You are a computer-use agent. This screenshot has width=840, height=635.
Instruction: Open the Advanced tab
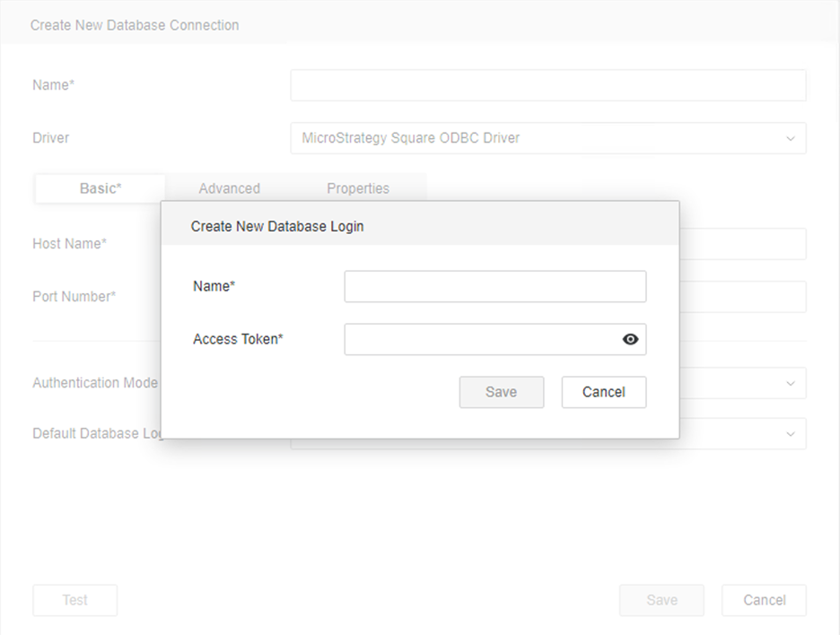[229, 188]
